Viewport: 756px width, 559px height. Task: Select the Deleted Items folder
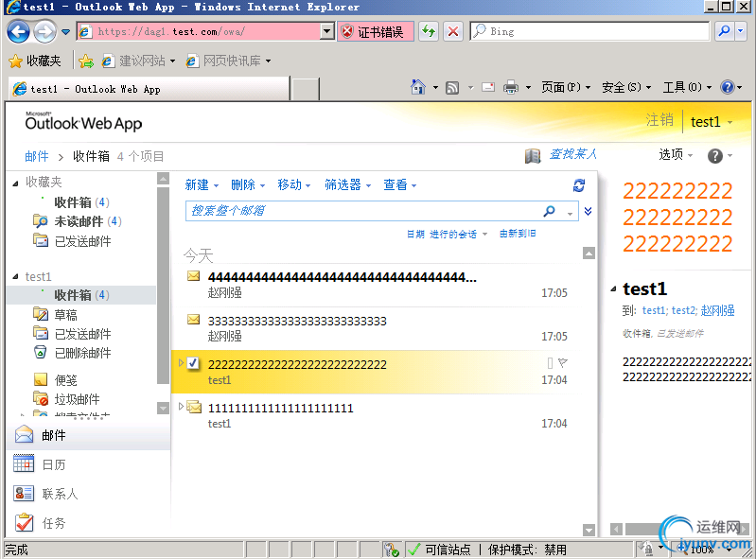82,353
